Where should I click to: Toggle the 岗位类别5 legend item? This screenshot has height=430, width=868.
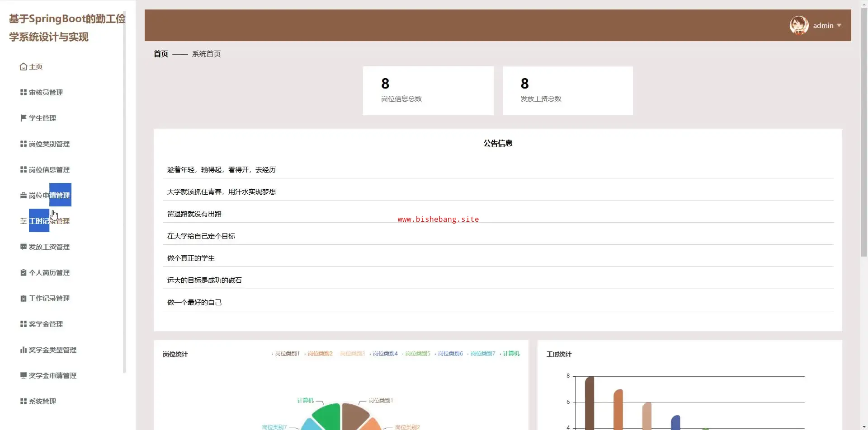(416, 354)
